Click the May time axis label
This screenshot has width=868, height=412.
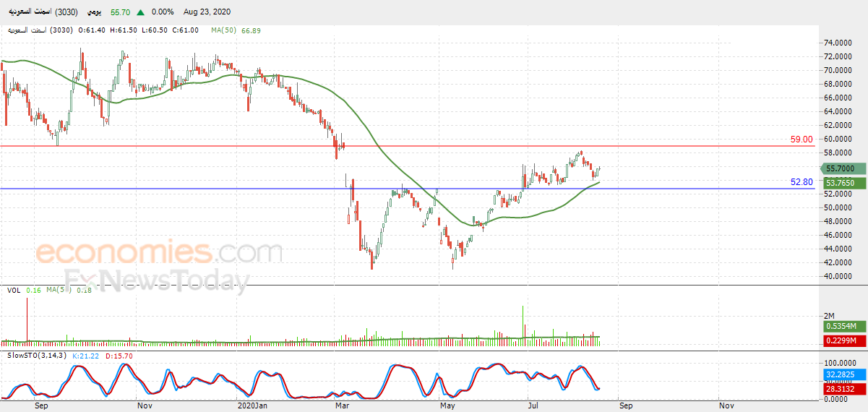pos(447,406)
